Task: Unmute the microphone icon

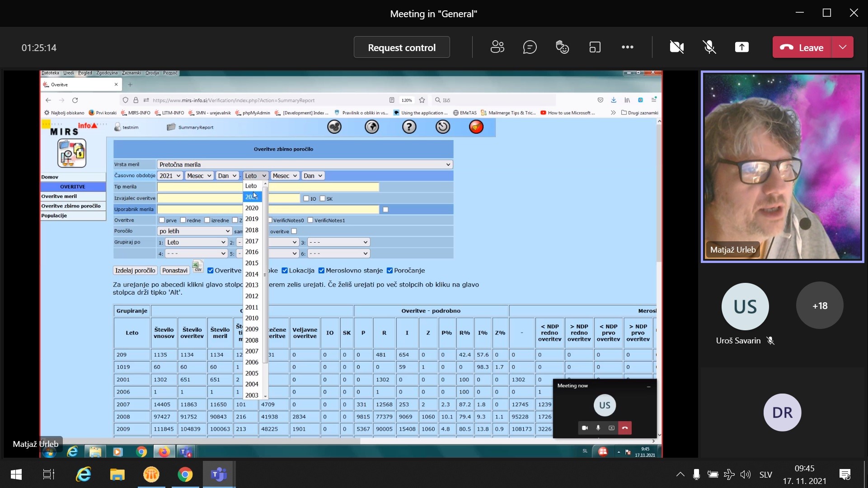Action: coord(709,47)
